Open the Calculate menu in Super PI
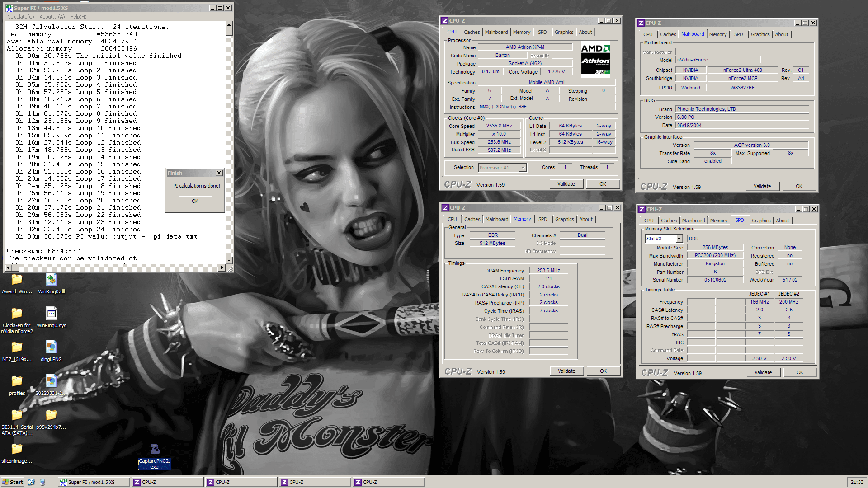868x488 pixels. pos(20,17)
